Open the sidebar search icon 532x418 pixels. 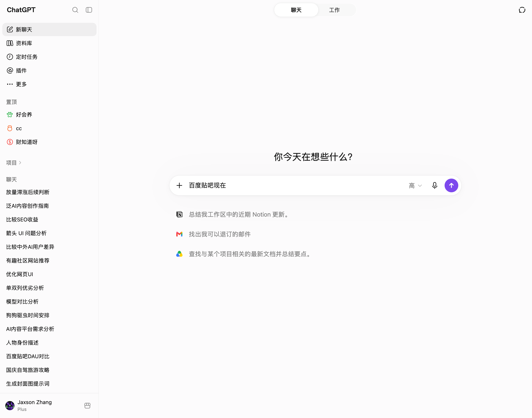75,10
